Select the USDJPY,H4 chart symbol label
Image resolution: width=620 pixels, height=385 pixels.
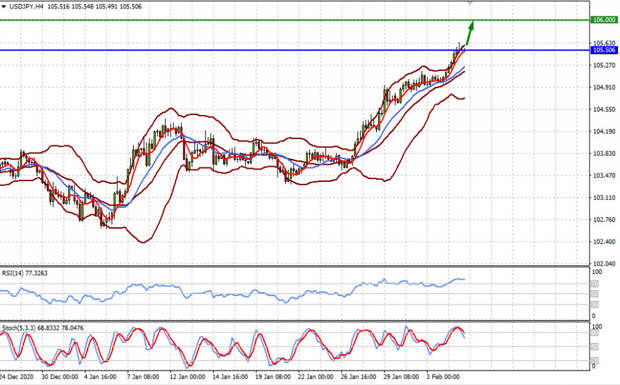[26, 7]
